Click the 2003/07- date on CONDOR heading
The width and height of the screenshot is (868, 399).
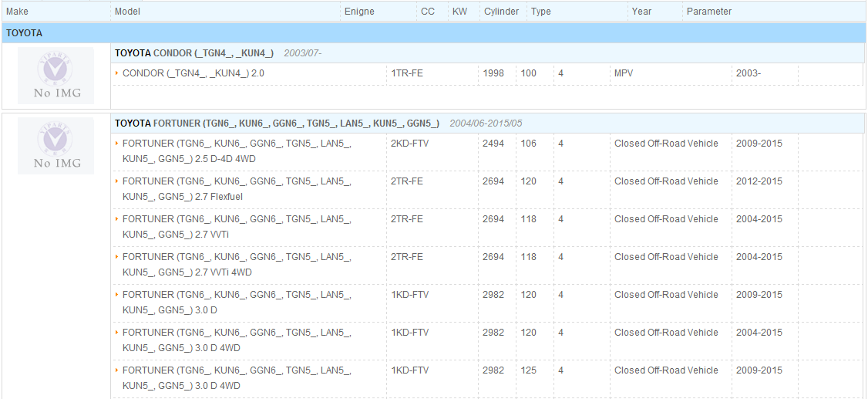coord(303,53)
